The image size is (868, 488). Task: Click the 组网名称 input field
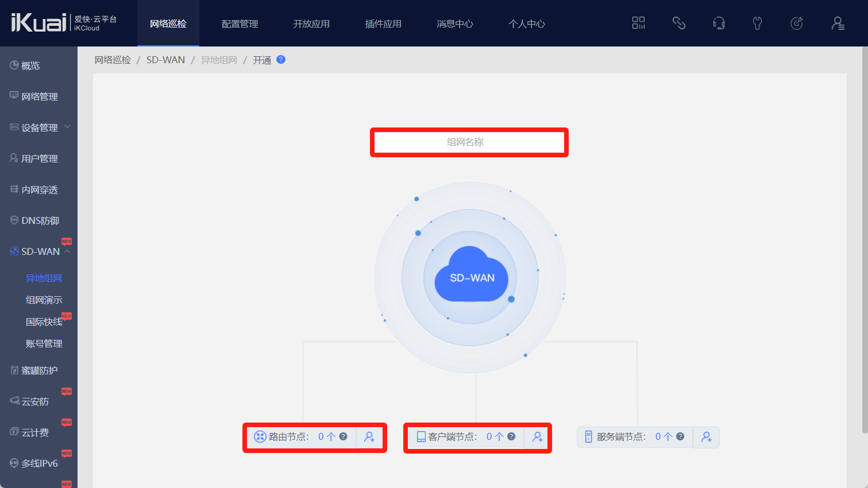(x=469, y=142)
